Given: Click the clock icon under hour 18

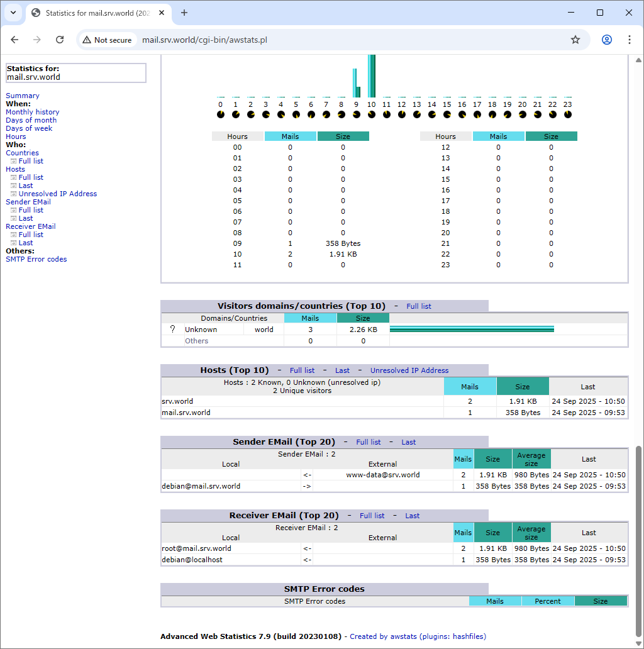Looking at the screenshot, I should [x=492, y=114].
